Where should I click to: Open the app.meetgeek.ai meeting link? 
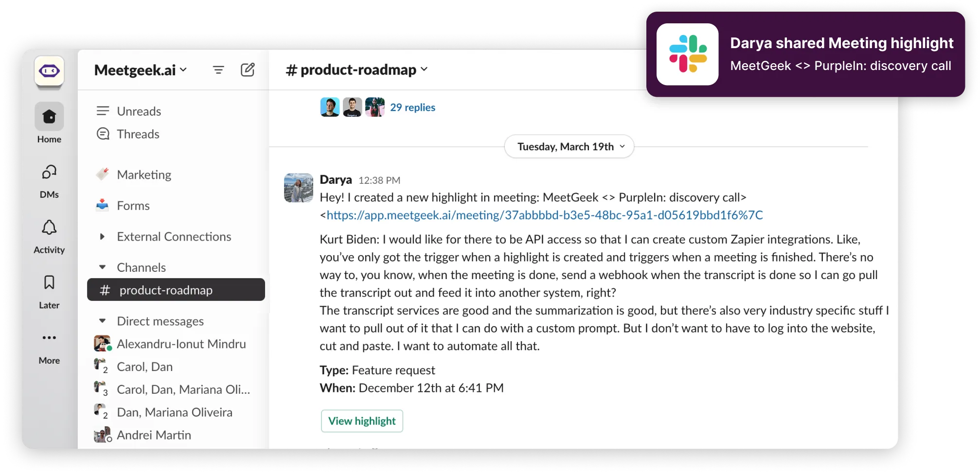[x=545, y=215]
